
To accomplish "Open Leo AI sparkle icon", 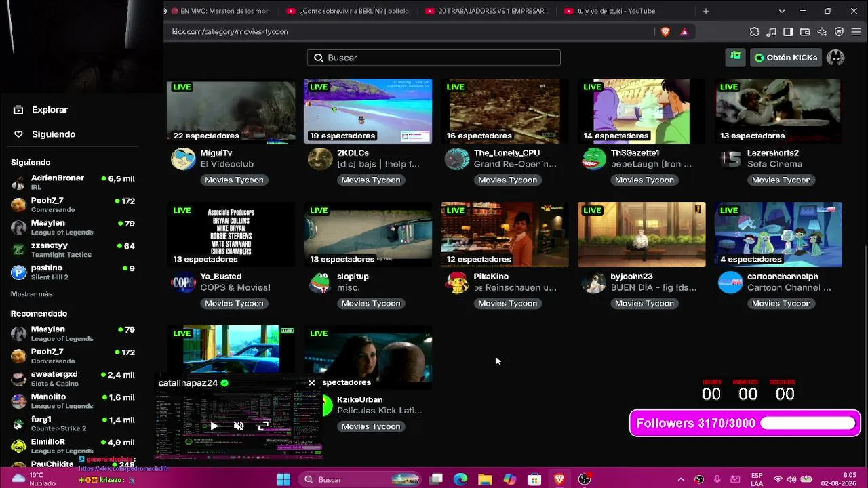I will point(822,32).
